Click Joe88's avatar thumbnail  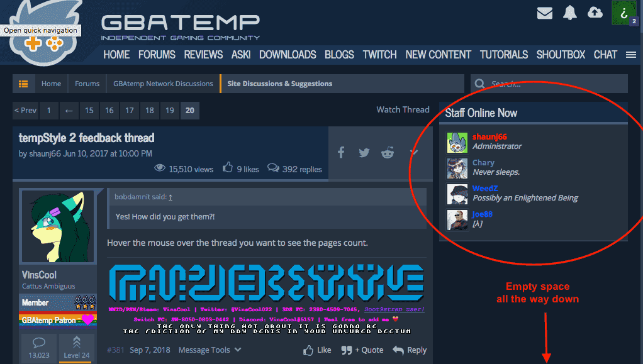(457, 219)
